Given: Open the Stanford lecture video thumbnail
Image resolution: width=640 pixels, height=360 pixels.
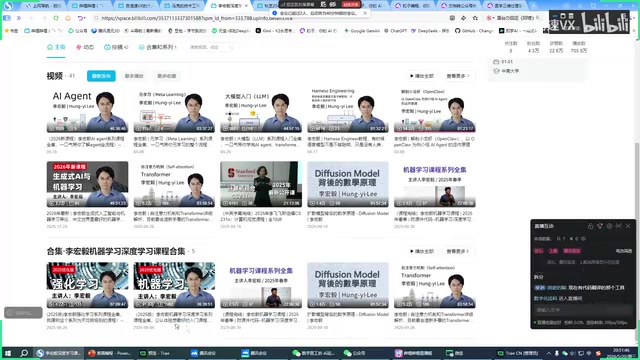Looking at the screenshot, I should pyautogui.click(x=261, y=184).
